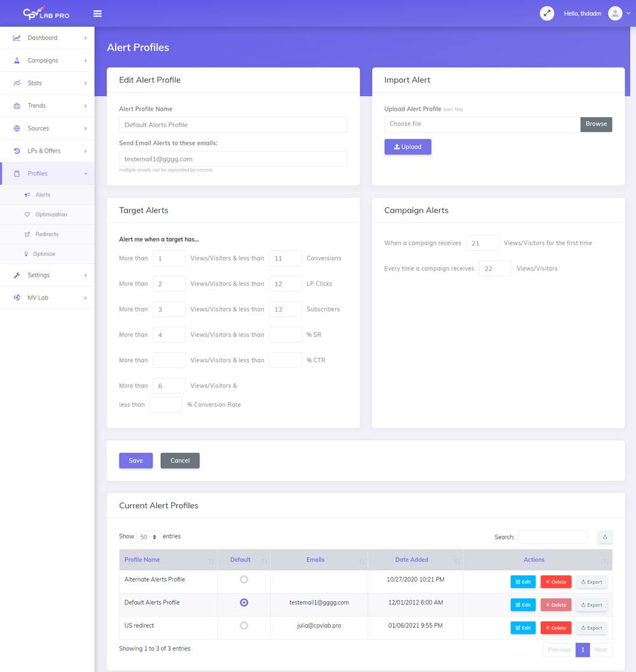Click the Upload button in Import Alert
The image size is (636, 672).
click(408, 146)
